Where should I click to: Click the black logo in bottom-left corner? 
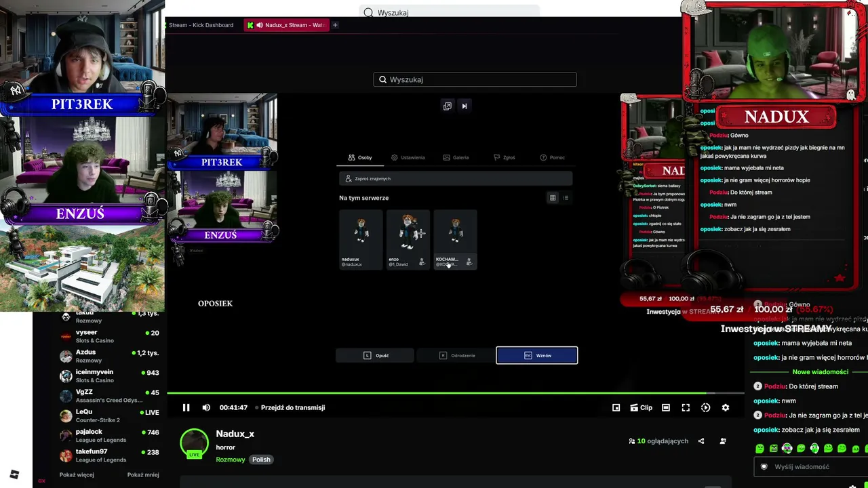click(14, 474)
